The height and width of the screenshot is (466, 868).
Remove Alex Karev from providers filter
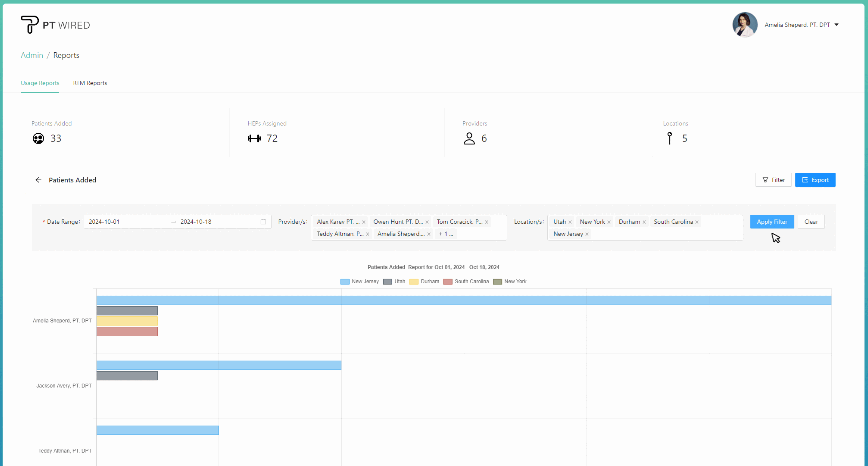tap(364, 222)
